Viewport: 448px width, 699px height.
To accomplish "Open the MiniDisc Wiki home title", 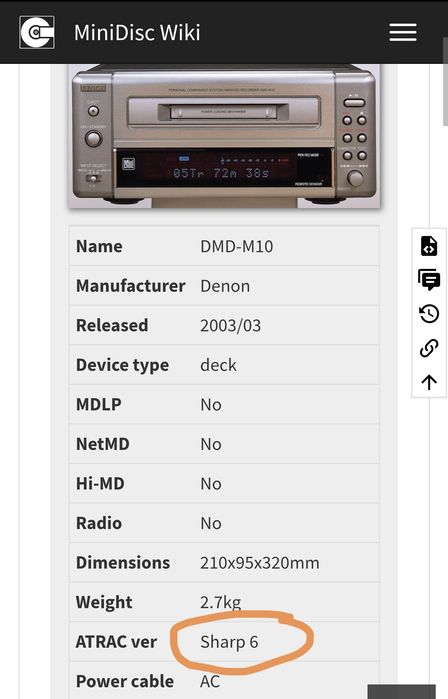I will [x=137, y=33].
